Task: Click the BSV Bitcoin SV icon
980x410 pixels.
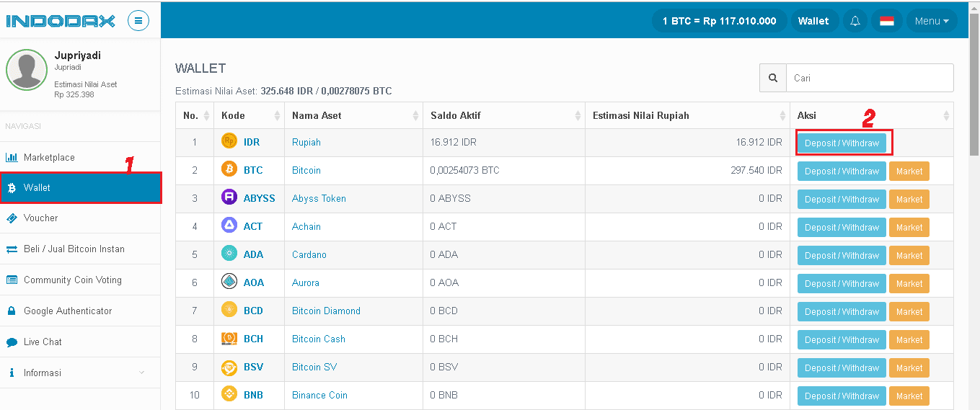Action: [229, 367]
